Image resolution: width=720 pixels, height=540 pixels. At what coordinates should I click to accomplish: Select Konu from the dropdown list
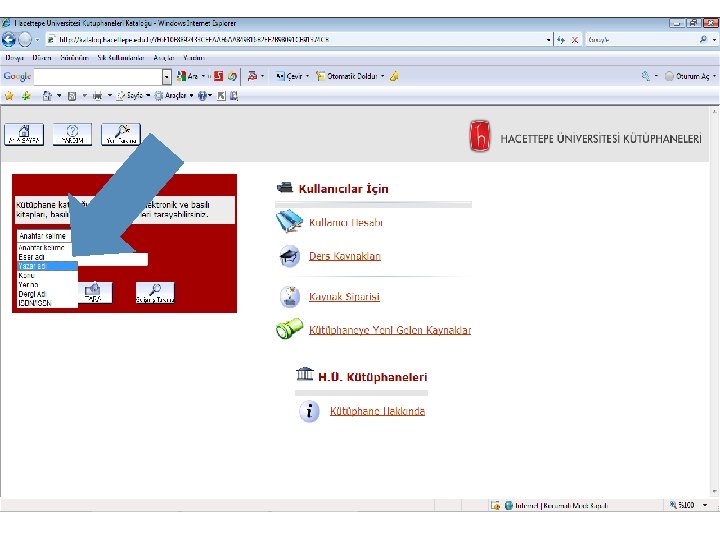[47, 275]
